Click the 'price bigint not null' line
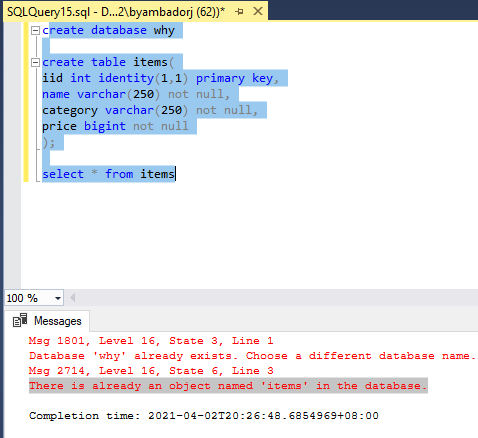This screenshot has height=438, width=478. click(115, 126)
